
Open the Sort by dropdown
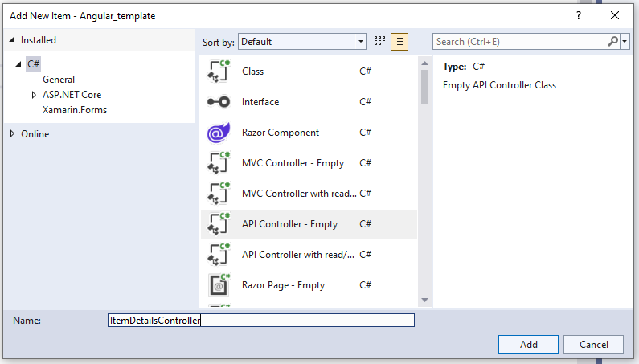point(303,41)
